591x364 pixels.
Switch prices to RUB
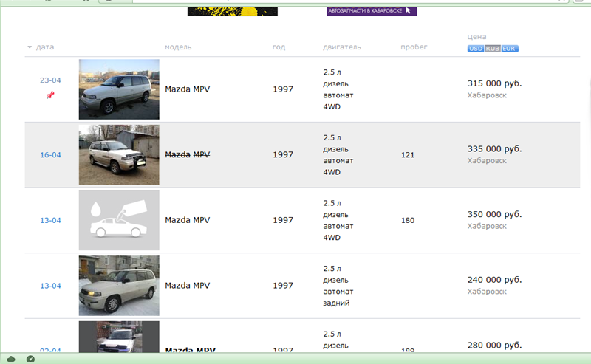click(x=492, y=49)
